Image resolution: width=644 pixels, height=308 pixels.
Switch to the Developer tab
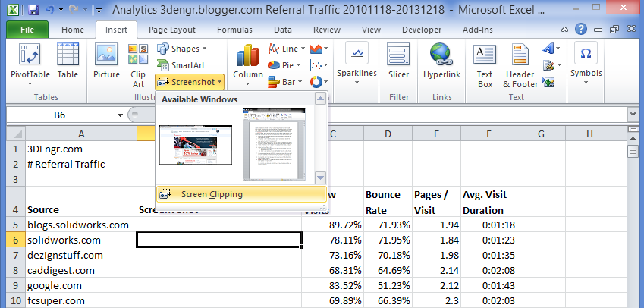coord(422,30)
